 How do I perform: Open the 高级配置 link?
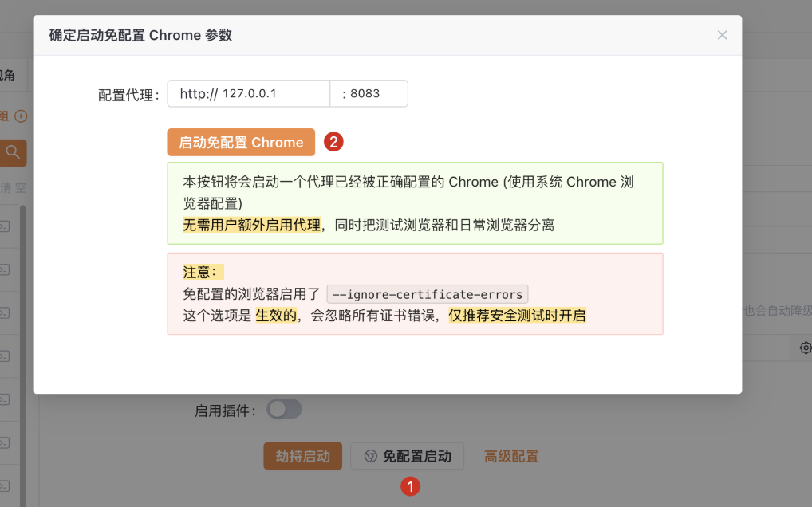(x=511, y=457)
